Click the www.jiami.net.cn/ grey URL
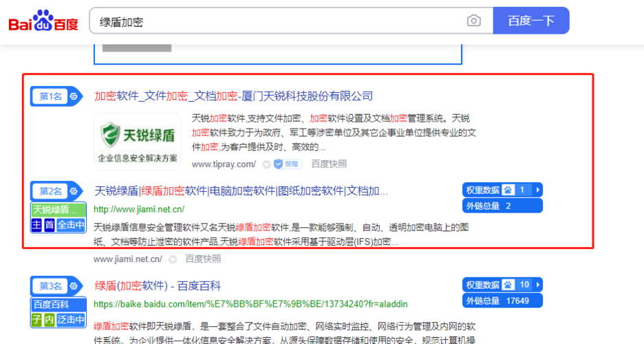644x344 pixels. tap(128, 259)
